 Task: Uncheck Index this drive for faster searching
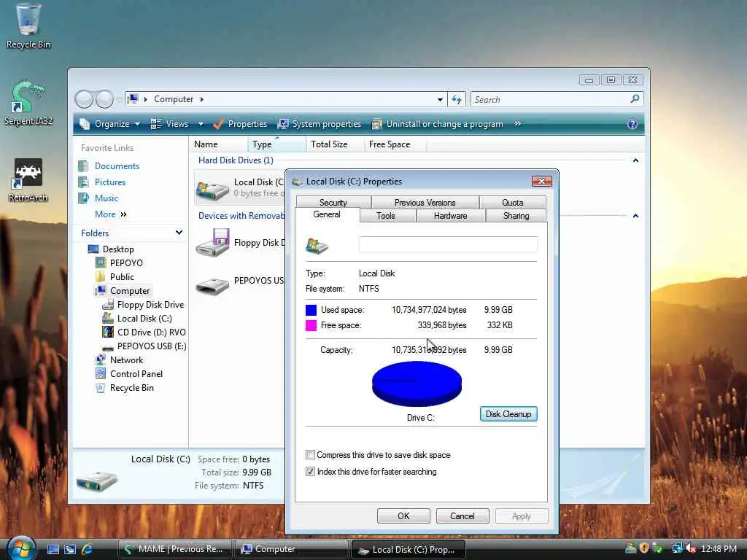tap(310, 472)
